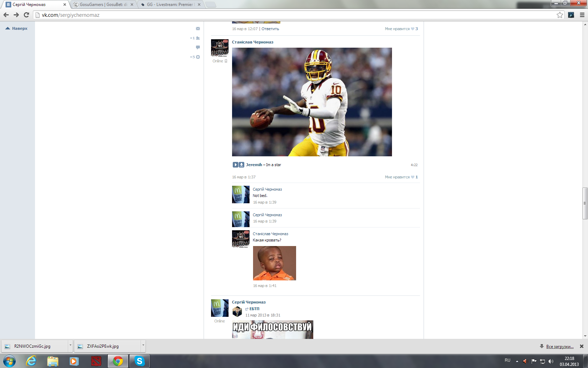The image size is (588, 368).
Task: Open the Windows Start menu
Action: (9, 361)
